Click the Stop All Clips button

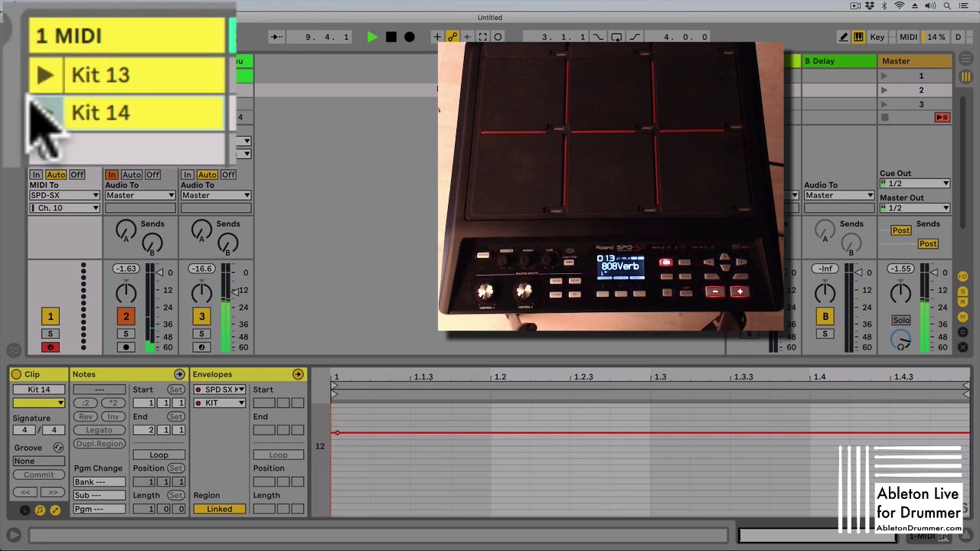[942, 118]
